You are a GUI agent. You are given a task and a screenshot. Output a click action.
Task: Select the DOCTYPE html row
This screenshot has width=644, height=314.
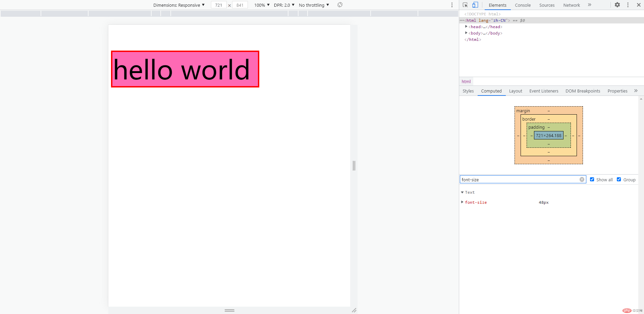click(x=551, y=14)
